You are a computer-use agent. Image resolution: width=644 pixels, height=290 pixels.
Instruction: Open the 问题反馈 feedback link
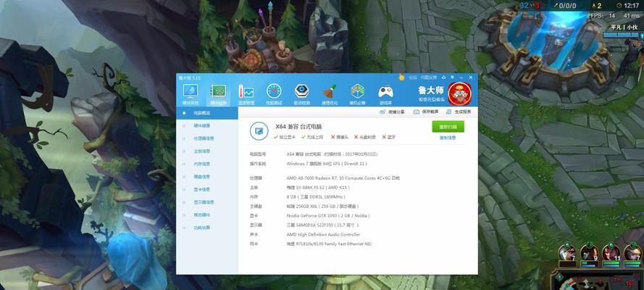428,78
